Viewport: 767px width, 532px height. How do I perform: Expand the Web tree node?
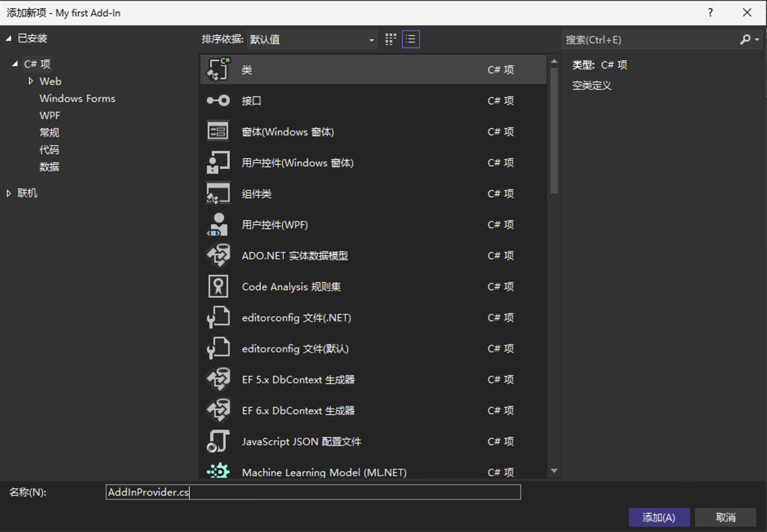[x=31, y=81]
